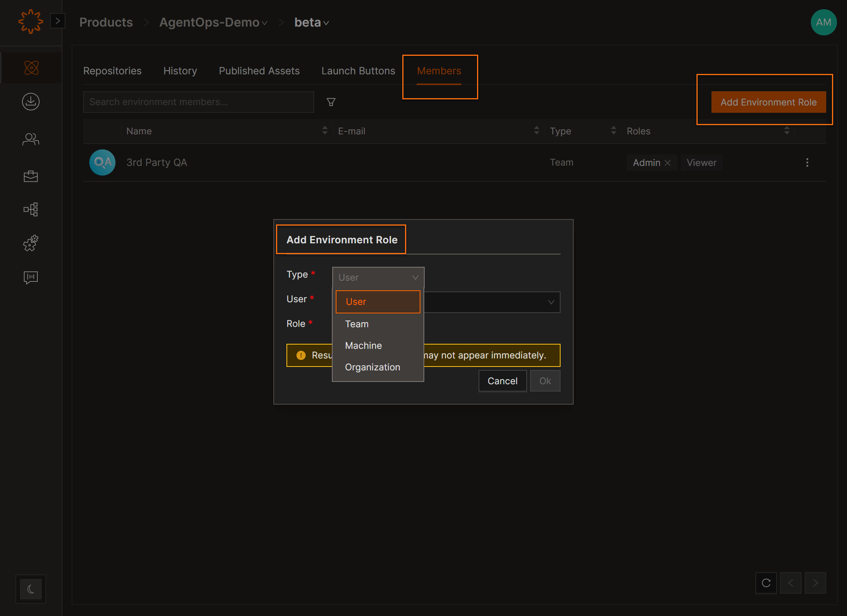Screen dimensions: 847x616
Task: Click the search environment members field
Action: pos(198,102)
